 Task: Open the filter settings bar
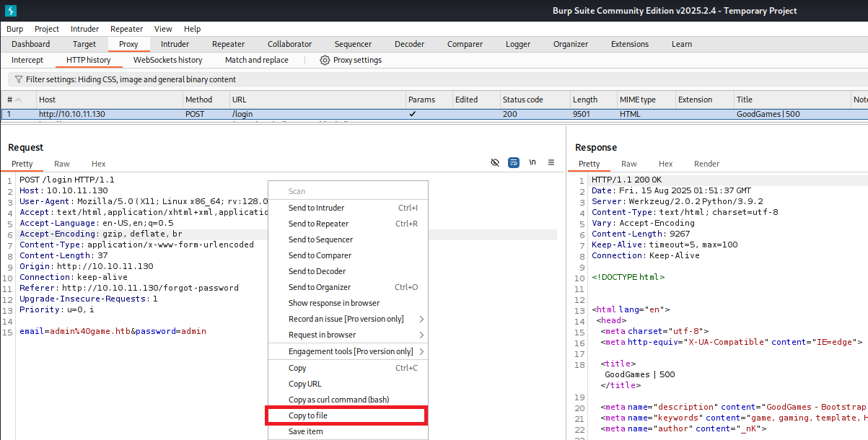(x=131, y=79)
